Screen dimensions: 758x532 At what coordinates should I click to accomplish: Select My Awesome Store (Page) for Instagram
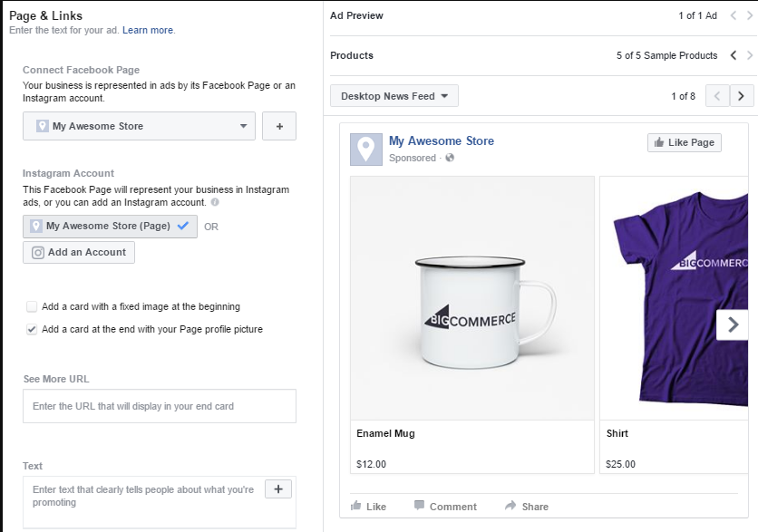click(x=110, y=226)
